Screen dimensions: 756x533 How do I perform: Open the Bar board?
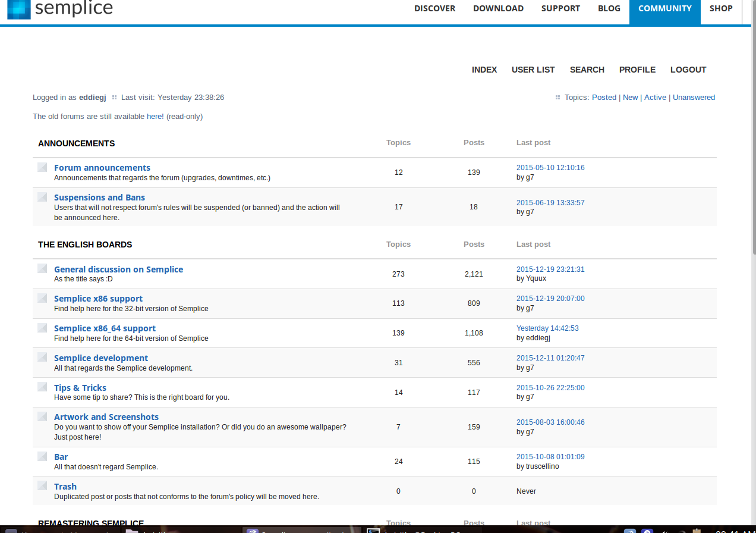61,457
